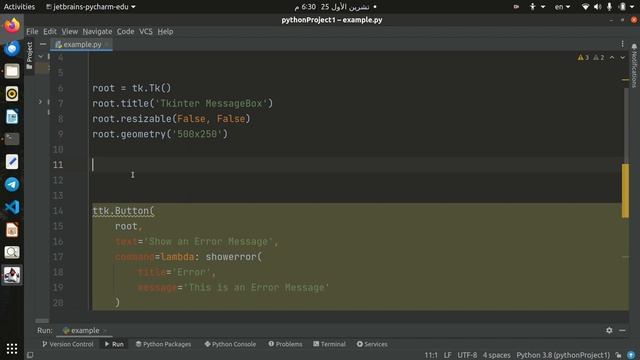Switch to PyCharm Edu dock icon
640x360 pixels.
click(x=12, y=275)
